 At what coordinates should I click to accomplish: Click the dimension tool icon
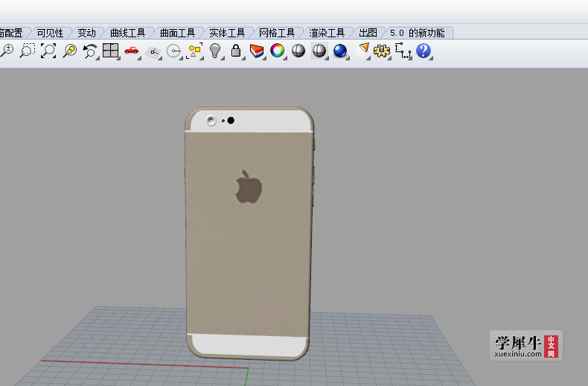403,51
